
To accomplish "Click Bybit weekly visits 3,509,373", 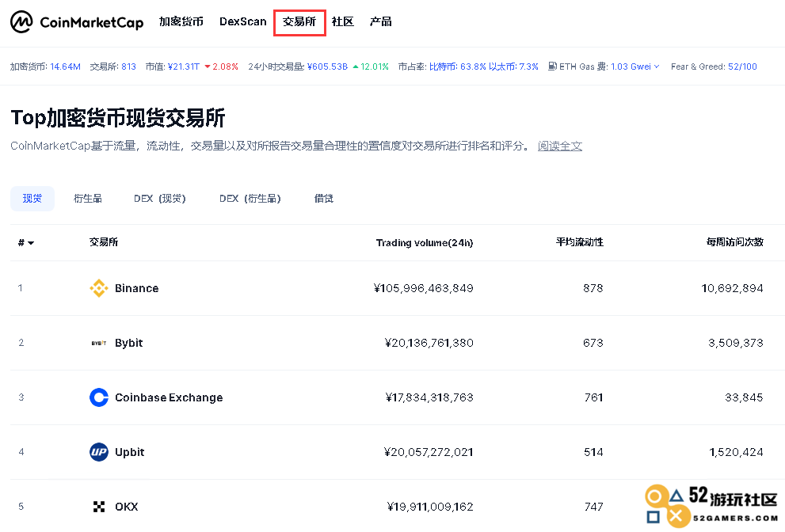I will [x=736, y=343].
